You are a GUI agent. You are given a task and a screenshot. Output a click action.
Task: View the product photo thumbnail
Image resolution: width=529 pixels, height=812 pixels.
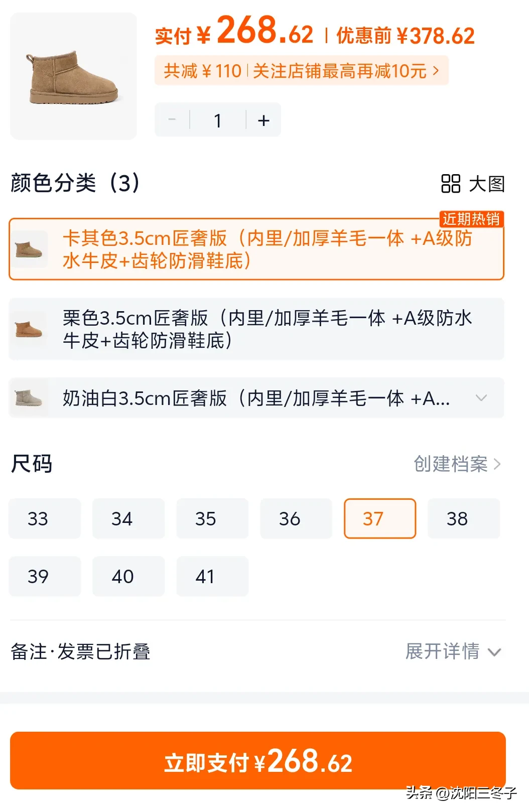pos(73,75)
